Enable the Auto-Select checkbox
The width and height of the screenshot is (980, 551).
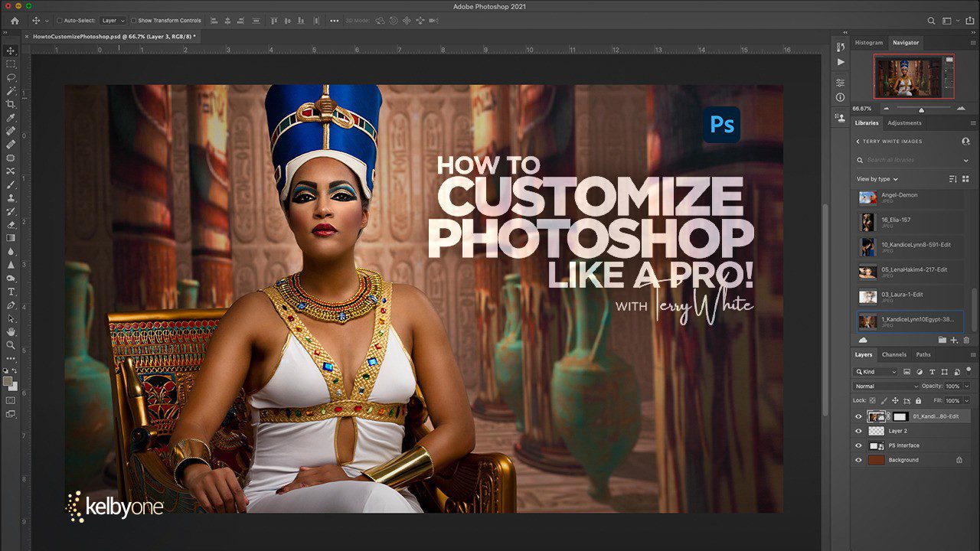(60, 21)
